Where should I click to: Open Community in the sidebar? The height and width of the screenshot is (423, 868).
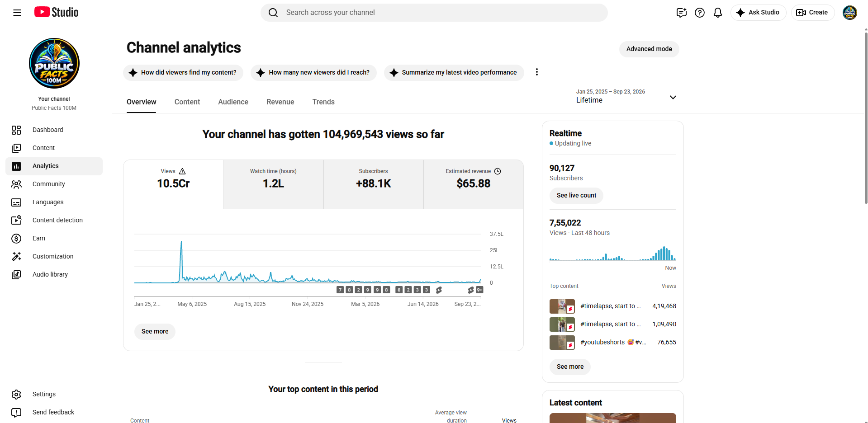54,184
